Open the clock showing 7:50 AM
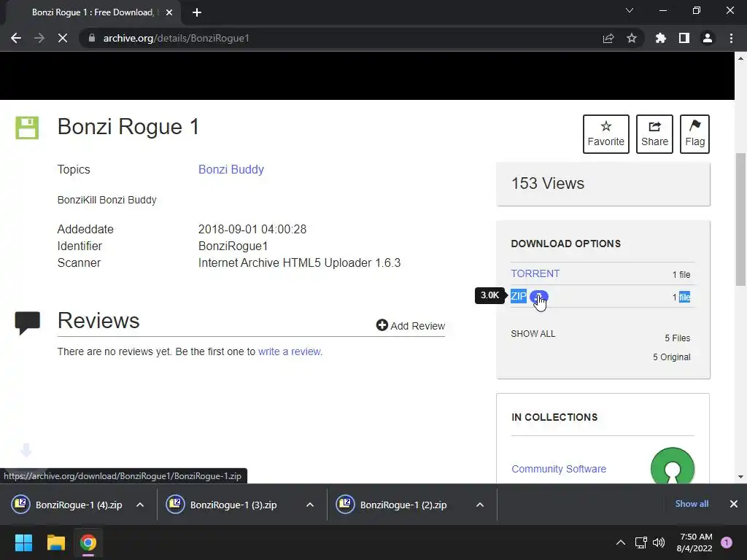Screen dimensions: 747x560 tap(694, 542)
